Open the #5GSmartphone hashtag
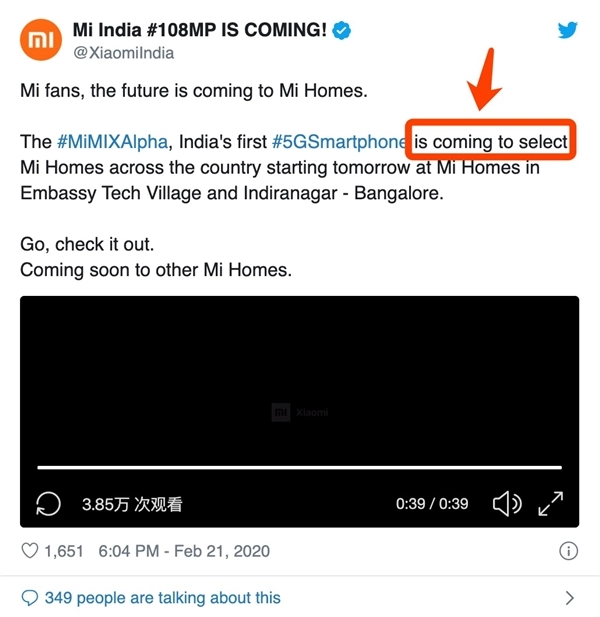This screenshot has width=600, height=617. [x=339, y=142]
